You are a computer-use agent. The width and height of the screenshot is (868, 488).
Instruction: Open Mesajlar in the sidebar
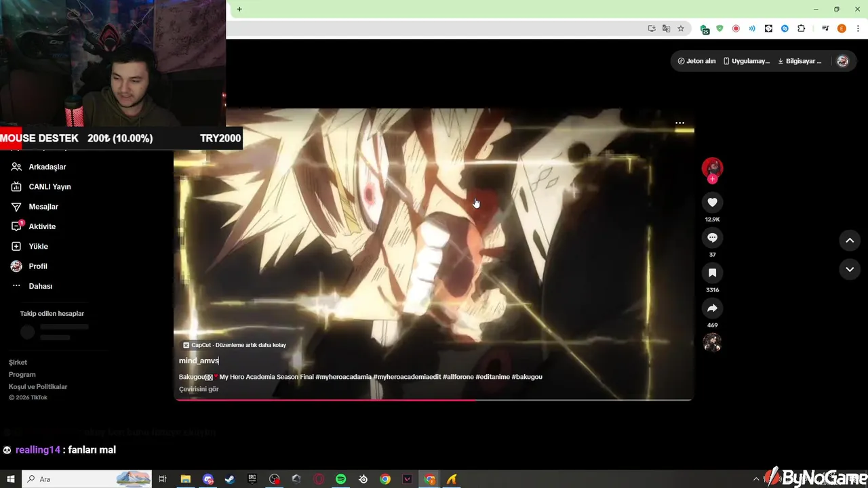pos(35,207)
